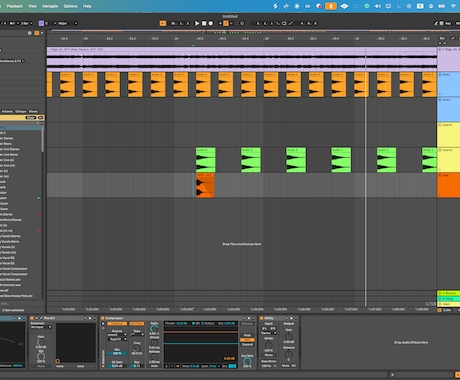Viewport: 460px width, 380px height.
Task: Select RMS mode in Compressor
Action: click(x=247, y=340)
